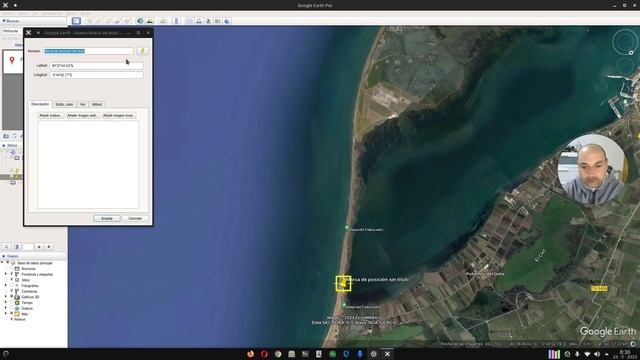The width and height of the screenshot is (640, 360).
Task: Click the search magnifier icon below Places panel
Action: [x=6, y=247]
